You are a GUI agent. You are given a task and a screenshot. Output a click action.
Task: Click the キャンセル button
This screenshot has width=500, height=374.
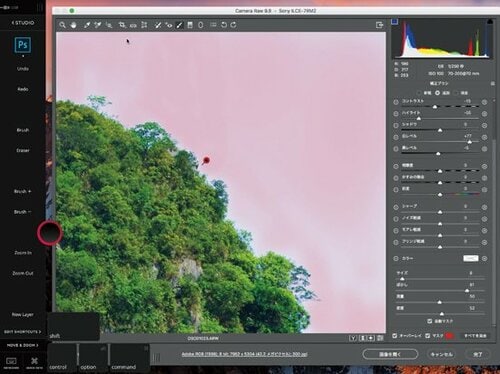tap(441, 354)
